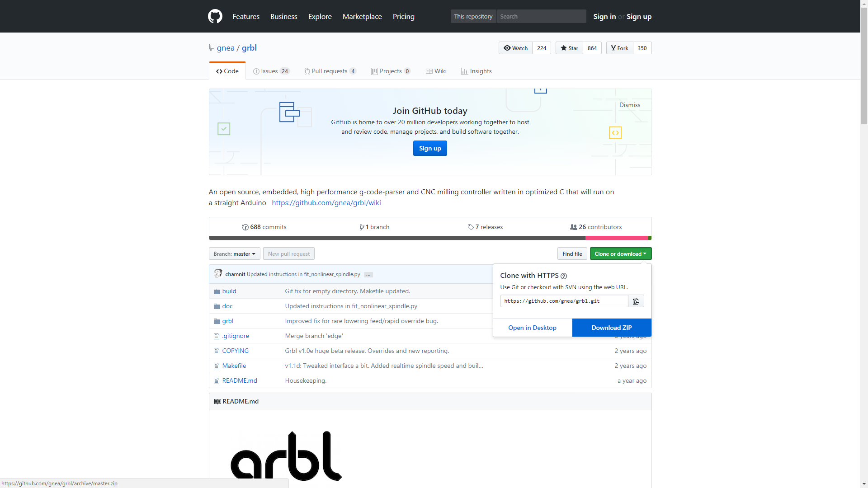Click the chamnit avatar thumbnail
Screen dimensions: 868x488
218,274
